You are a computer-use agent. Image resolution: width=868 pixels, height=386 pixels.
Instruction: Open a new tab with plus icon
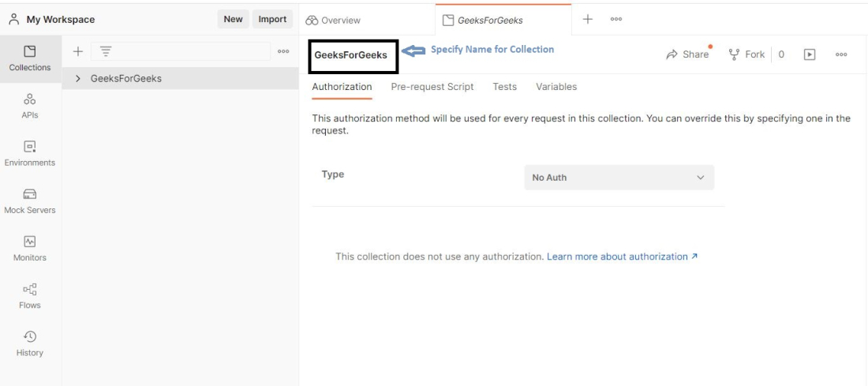pos(587,20)
